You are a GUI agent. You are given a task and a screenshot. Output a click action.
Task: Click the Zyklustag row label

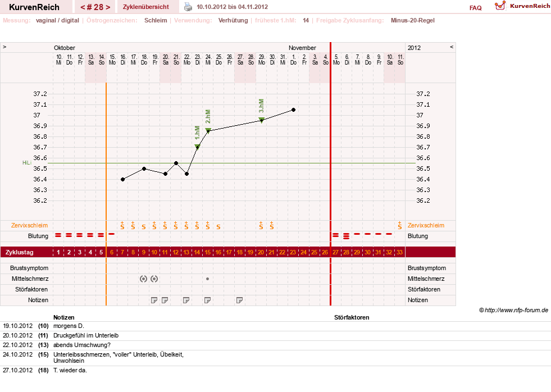coord(19,252)
